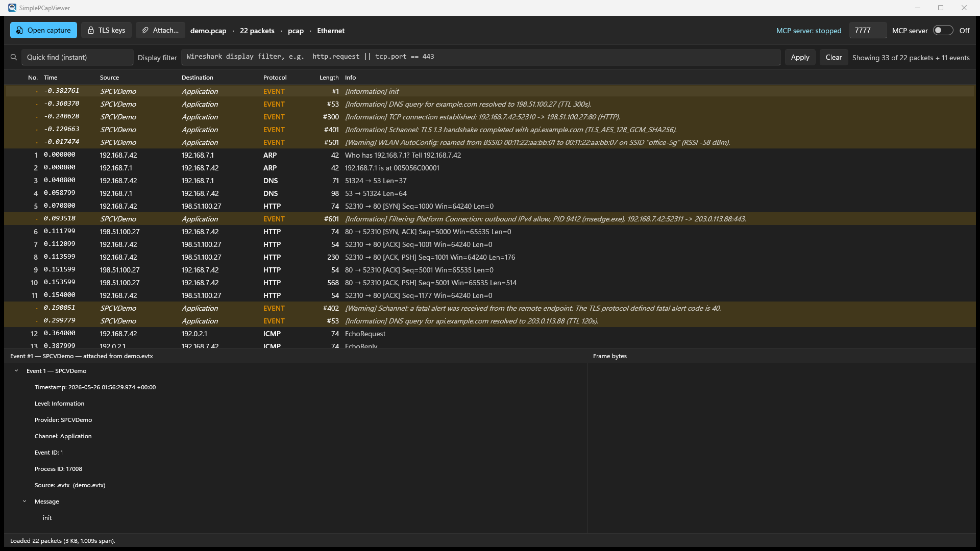
Task: Select the Filtering Platform Connection event row
Action: click(x=490, y=219)
